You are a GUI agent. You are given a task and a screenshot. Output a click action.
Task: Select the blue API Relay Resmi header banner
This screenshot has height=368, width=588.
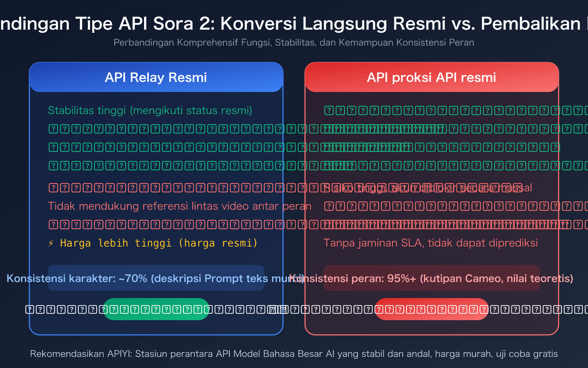click(156, 77)
